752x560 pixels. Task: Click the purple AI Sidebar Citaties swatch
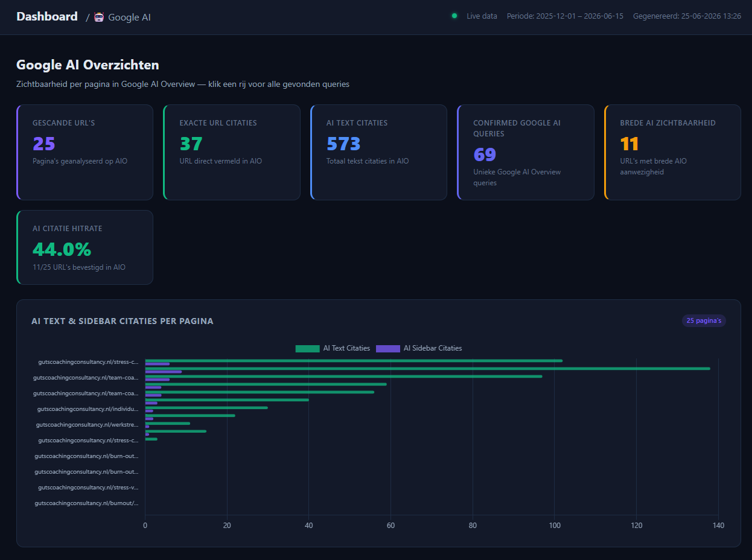tap(387, 348)
